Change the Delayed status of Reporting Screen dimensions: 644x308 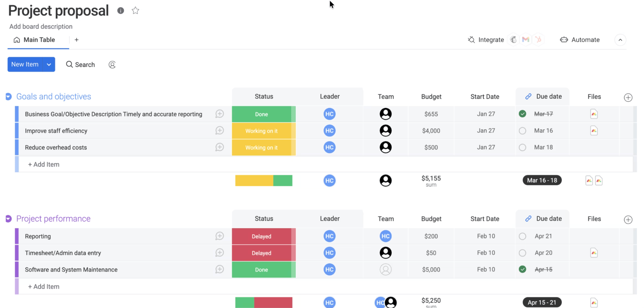(261, 236)
